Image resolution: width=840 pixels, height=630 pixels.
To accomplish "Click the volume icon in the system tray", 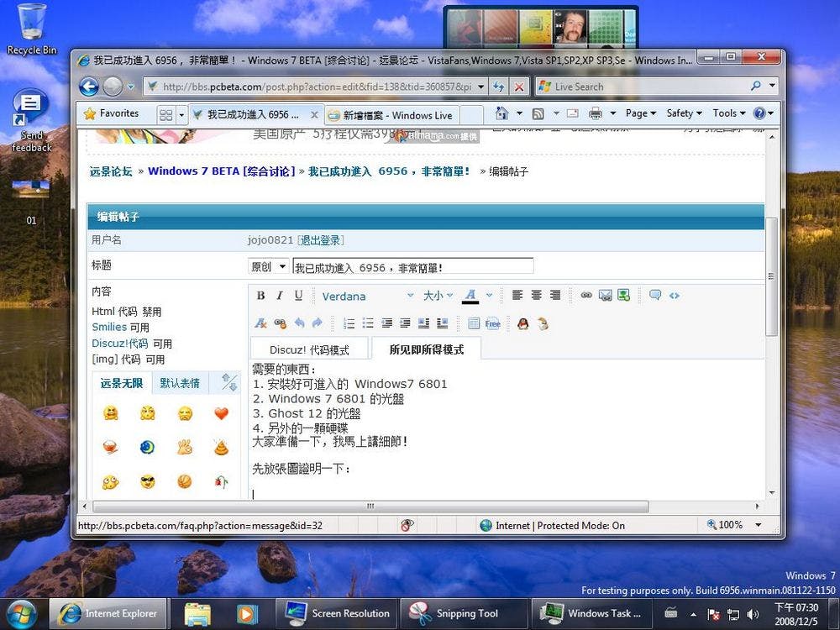I will pos(753,615).
